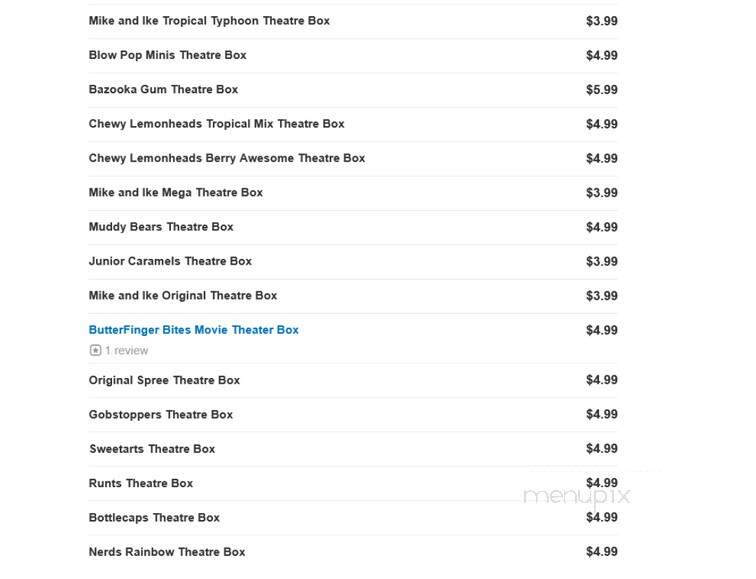The image size is (756, 579).
Task: Click the $3.99 price for Junior Caramels
Action: [602, 261]
